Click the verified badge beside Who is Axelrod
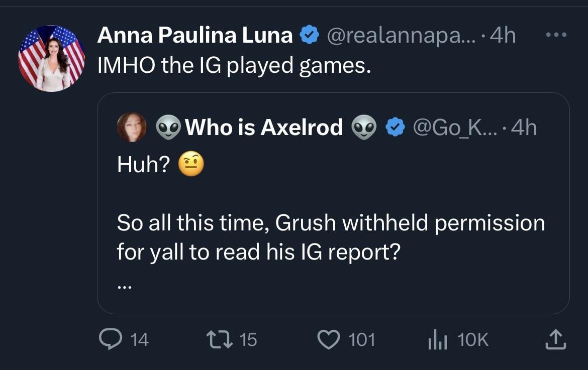 click(395, 128)
